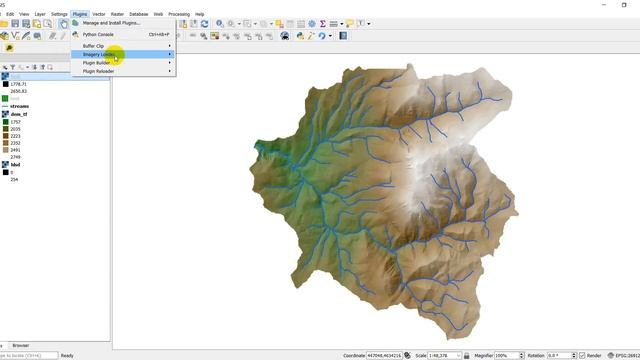Click Collapse All in Layers panel

[x=42, y=67]
